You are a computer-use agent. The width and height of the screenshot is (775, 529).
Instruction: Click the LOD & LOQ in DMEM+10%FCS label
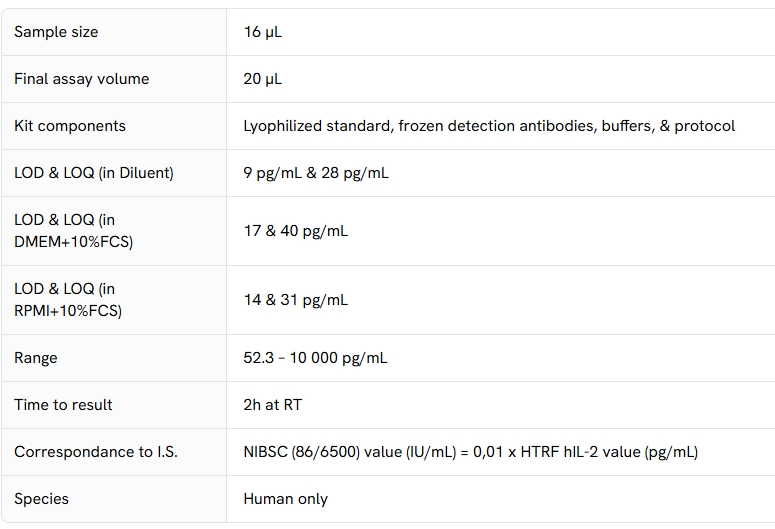(74, 231)
